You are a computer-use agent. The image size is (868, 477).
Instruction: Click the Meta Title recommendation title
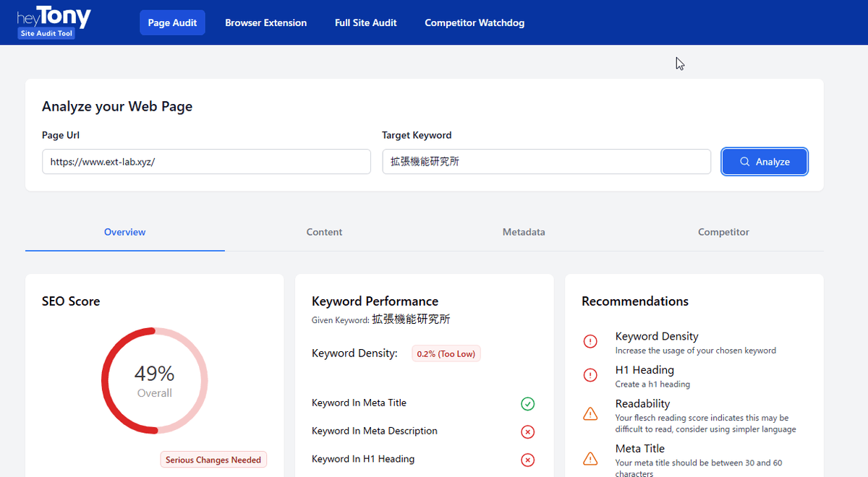pyautogui.click(x=640, y=448)
